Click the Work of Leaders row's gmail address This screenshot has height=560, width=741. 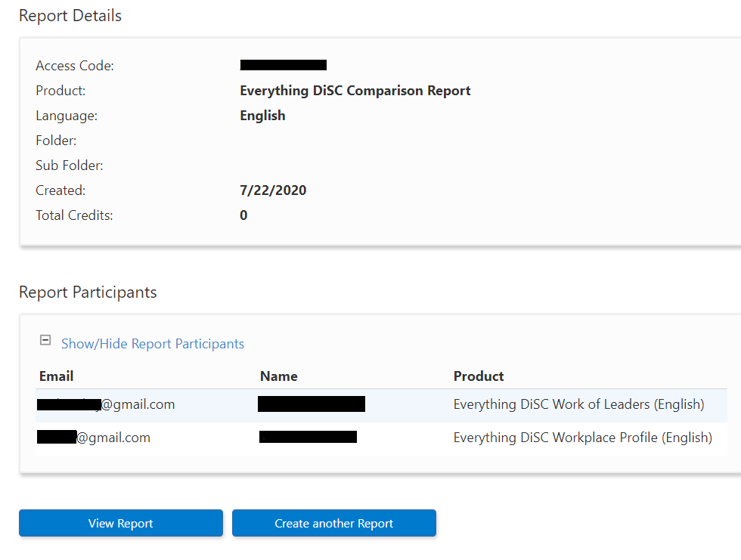[106, 404]
